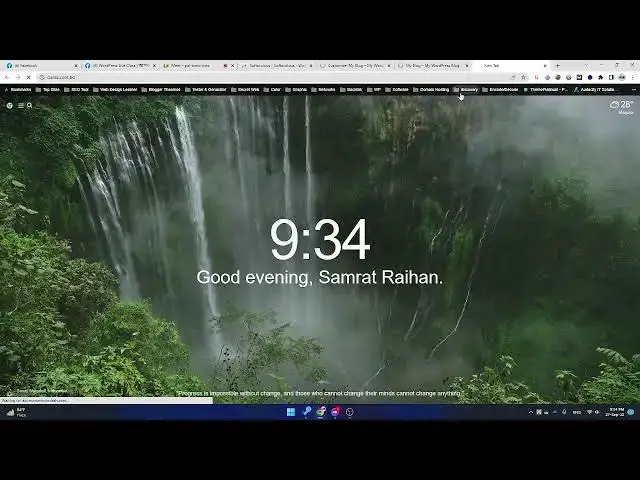Viewport: 640px width, 480px height.
Task: Click the Good evening, Samrat Raihan greeting
Action: pyautogui.click(x=320, y=278)
